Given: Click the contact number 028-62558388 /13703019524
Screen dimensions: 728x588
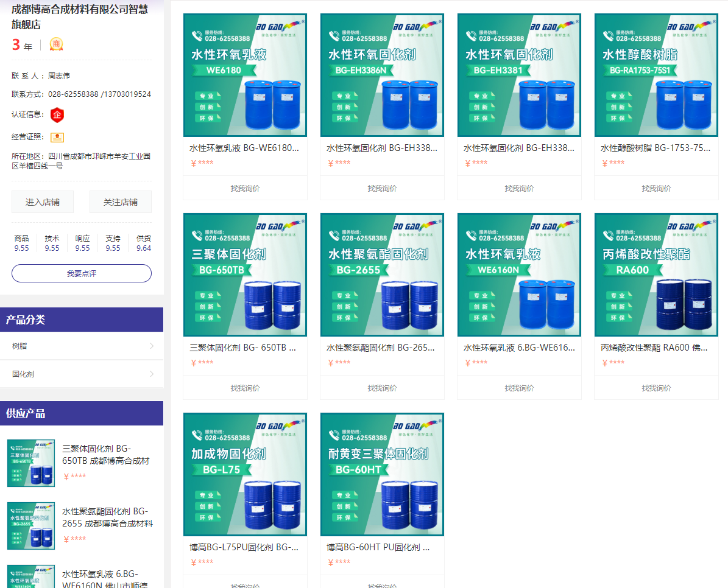Looking at the screenshot, I should (x=99, y=94).
